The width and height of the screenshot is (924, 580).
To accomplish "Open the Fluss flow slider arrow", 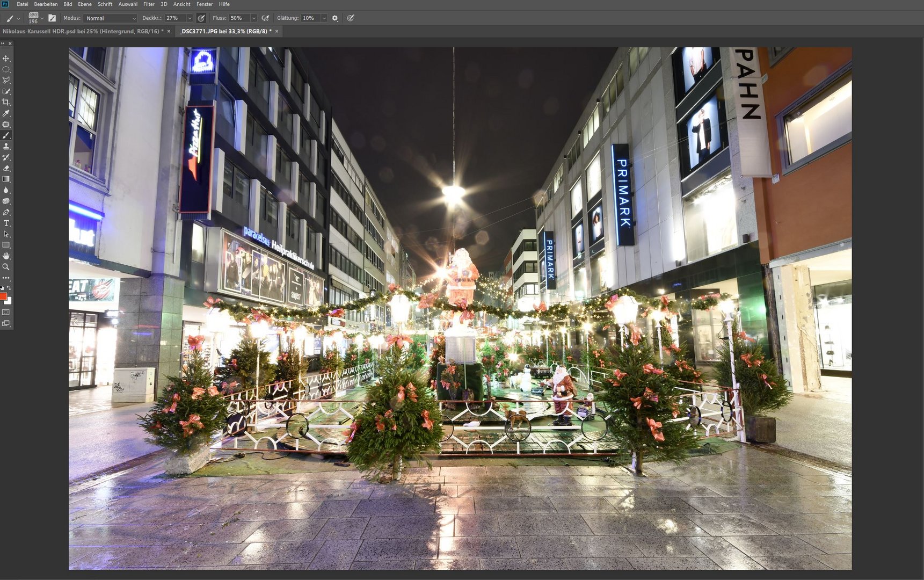I will point(254,18).
